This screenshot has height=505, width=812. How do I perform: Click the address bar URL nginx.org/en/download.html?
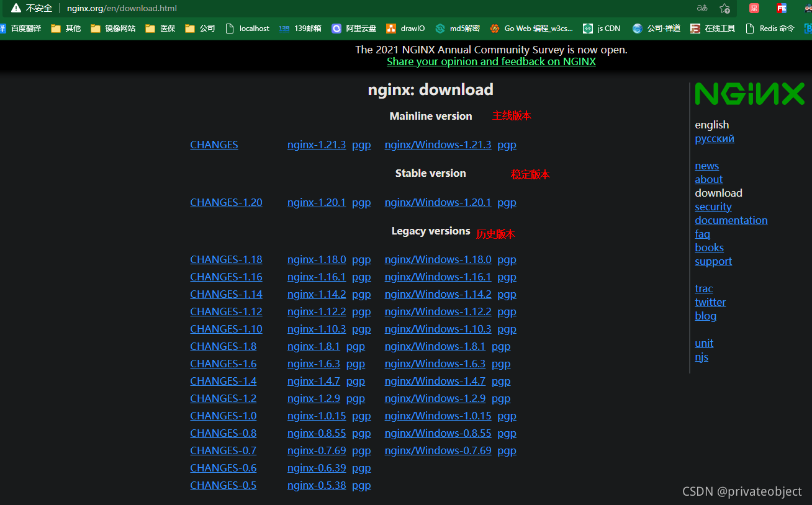(122, 9)
